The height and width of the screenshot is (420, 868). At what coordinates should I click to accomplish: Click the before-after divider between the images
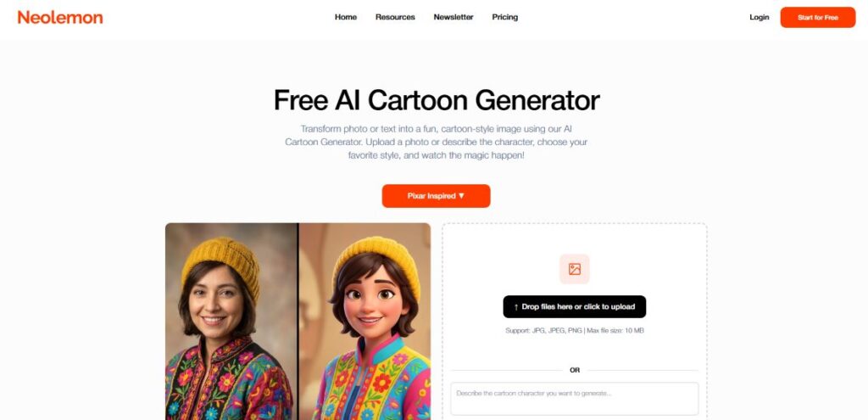(x=298, y=322)
